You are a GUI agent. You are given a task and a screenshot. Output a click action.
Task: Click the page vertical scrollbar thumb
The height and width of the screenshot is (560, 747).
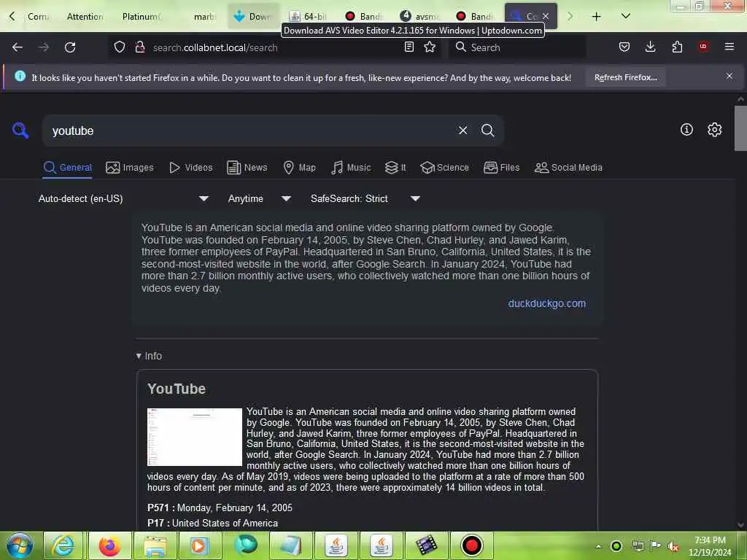pos(740,128)
